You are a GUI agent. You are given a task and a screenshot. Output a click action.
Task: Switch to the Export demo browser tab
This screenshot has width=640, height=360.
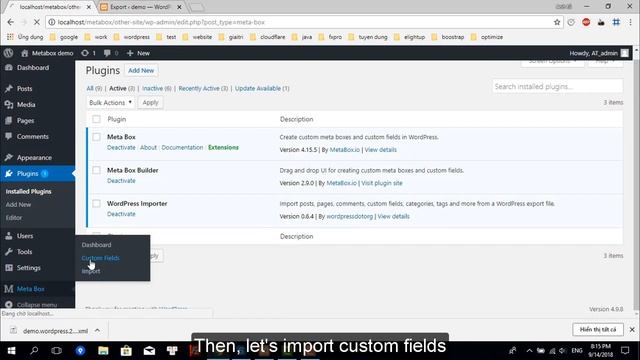pyautogui.click(x=140, y=7)
